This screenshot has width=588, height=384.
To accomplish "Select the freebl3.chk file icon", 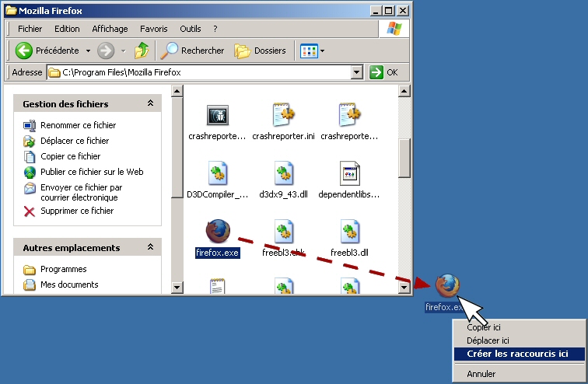I will coord(283,231).
